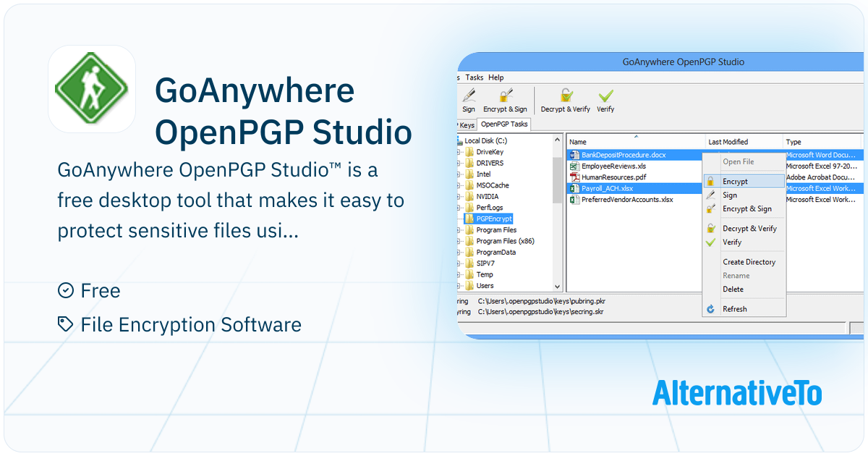Open the Help menu
The height and width of the screenshot is (456, 868).
pyautogui.click(x=495, y=77)
